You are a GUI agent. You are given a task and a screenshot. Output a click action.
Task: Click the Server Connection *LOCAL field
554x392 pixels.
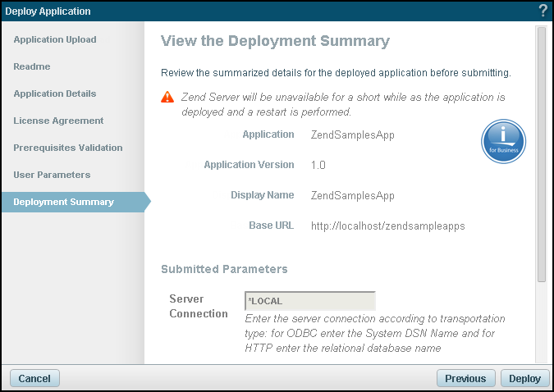[310, 301]
